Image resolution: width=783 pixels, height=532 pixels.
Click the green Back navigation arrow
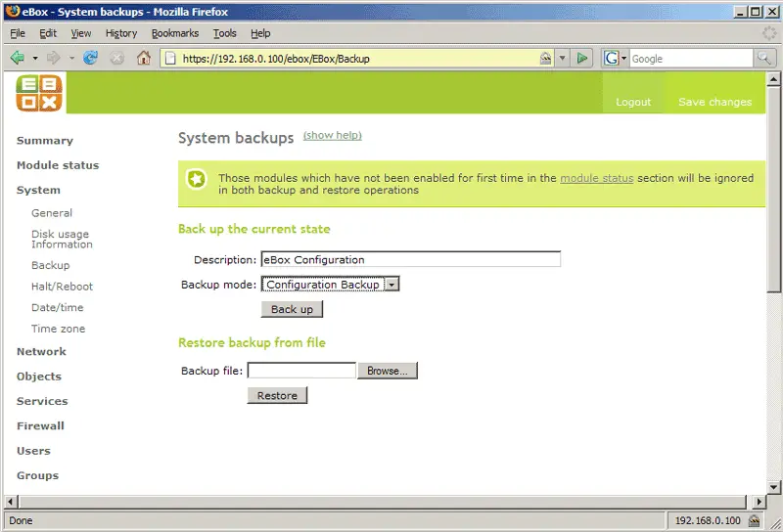point(18,58)
